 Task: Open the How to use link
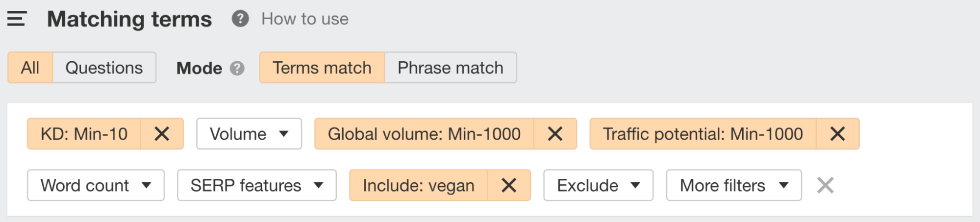click(305, 19)
